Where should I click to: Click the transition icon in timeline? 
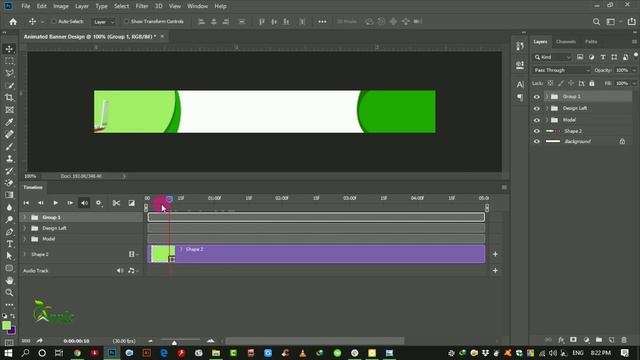tap(131, 203)
